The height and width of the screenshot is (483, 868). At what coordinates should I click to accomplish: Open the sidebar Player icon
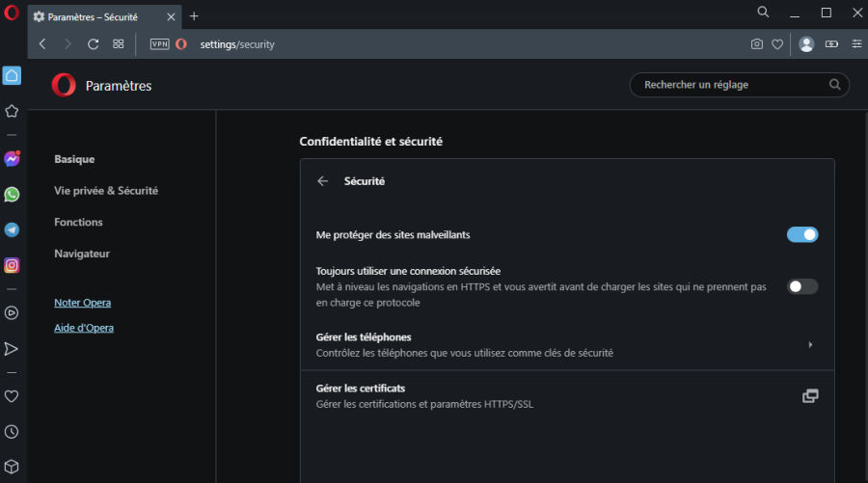pyautogui.click(x=12, y=313)
